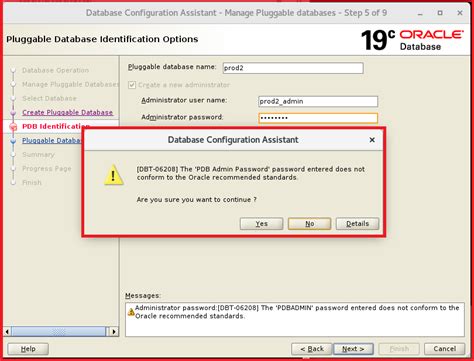Screen dimensions: 474x361
Task: Click sidebar scrollbar left arrow
Action: pyautogui.click(x=7, y=332)
